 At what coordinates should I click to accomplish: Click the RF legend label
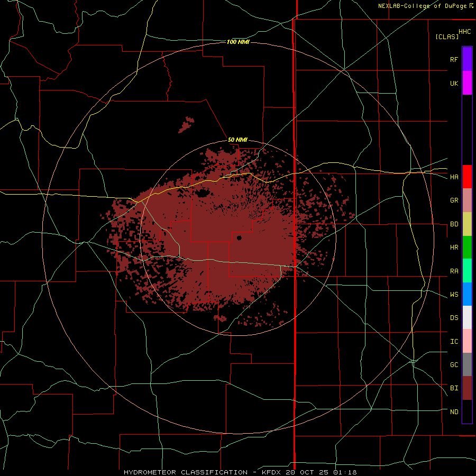click(454, 59)
